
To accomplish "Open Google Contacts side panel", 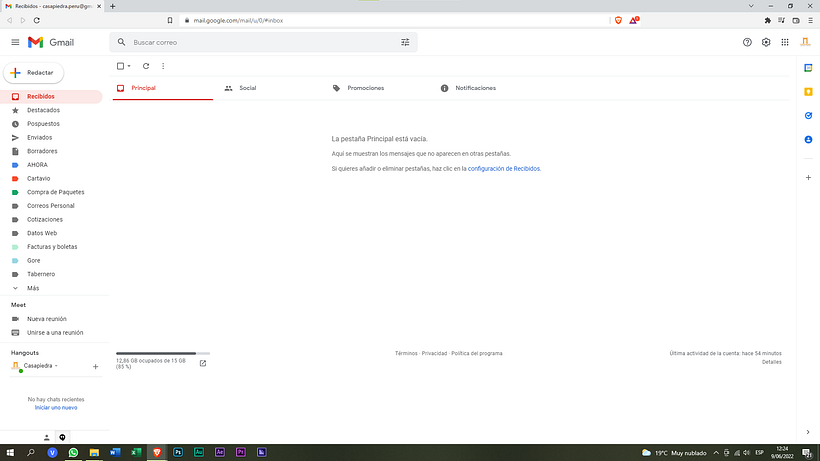I will coord(808,140).
